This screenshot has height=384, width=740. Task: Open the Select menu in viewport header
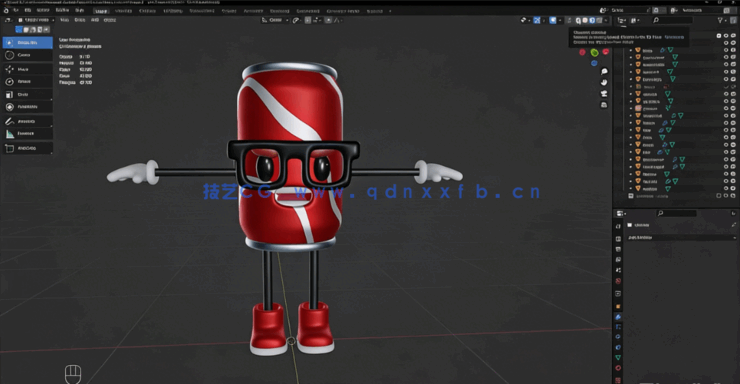tap(80, 20)
